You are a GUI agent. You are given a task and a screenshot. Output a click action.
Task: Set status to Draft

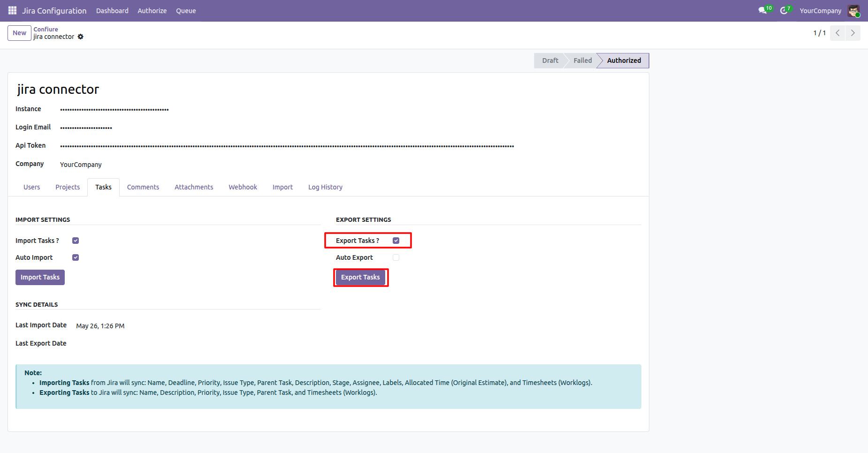point(550,60)
